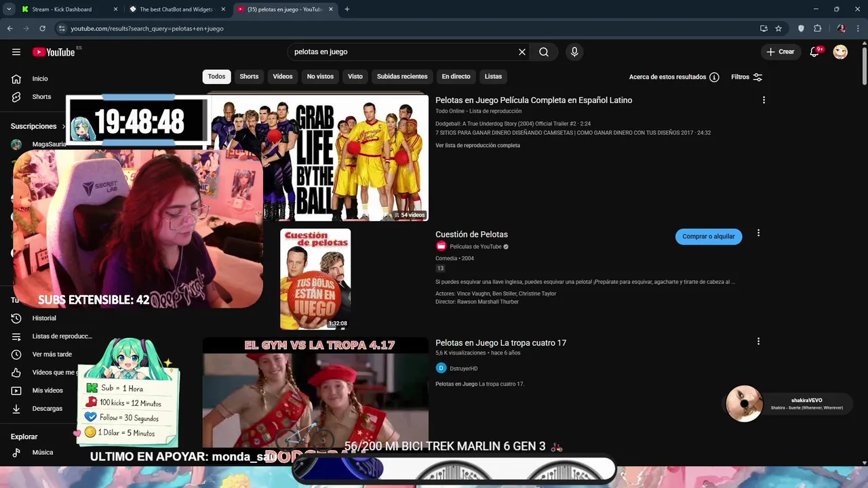The width and height of the screenshot is (868, 488).
Task: Click the magnifier search button
Action: [x=544, y=52]
